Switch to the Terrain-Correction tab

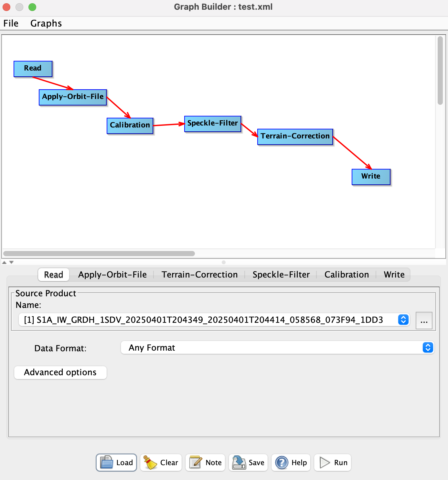pyautogui.click(x=200, y=275)
